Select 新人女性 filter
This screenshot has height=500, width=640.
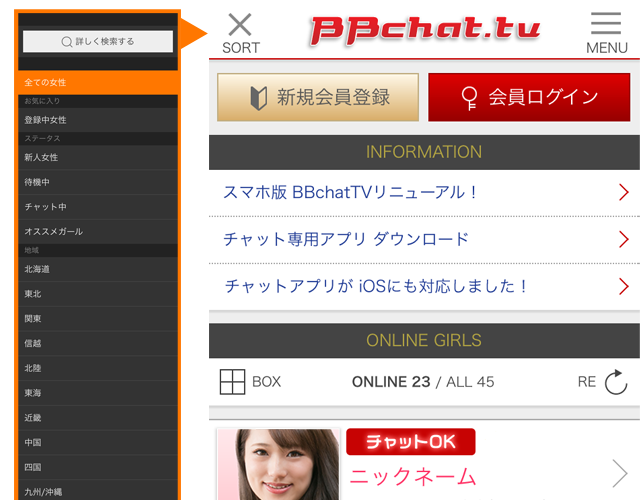coord(98,158)
